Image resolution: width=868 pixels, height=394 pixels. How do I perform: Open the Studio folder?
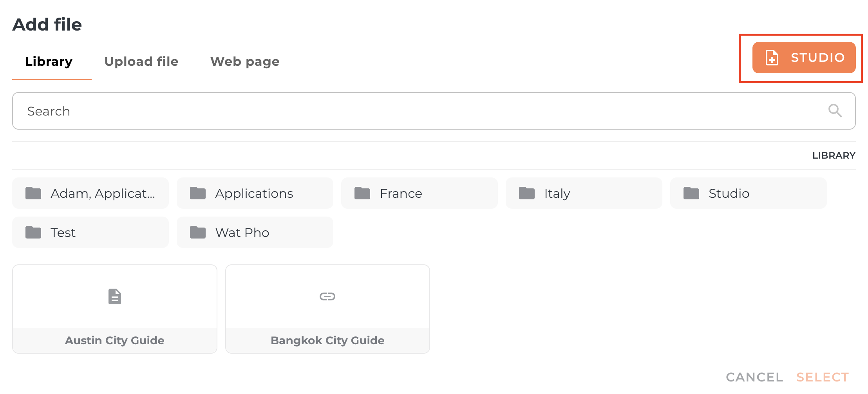748,193
